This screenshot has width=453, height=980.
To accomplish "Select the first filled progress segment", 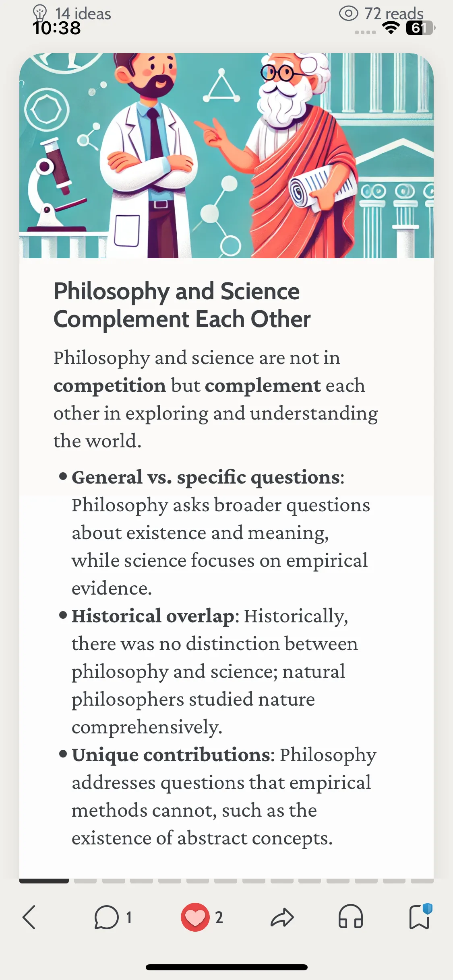I will tap(44, 881).
